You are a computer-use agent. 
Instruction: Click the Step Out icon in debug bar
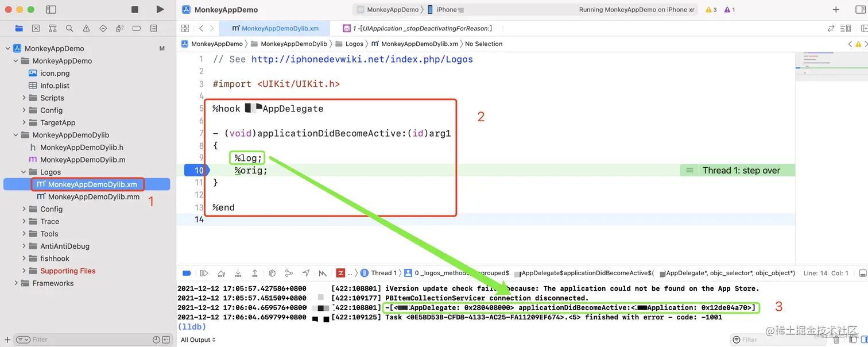[x=255, y=273]
